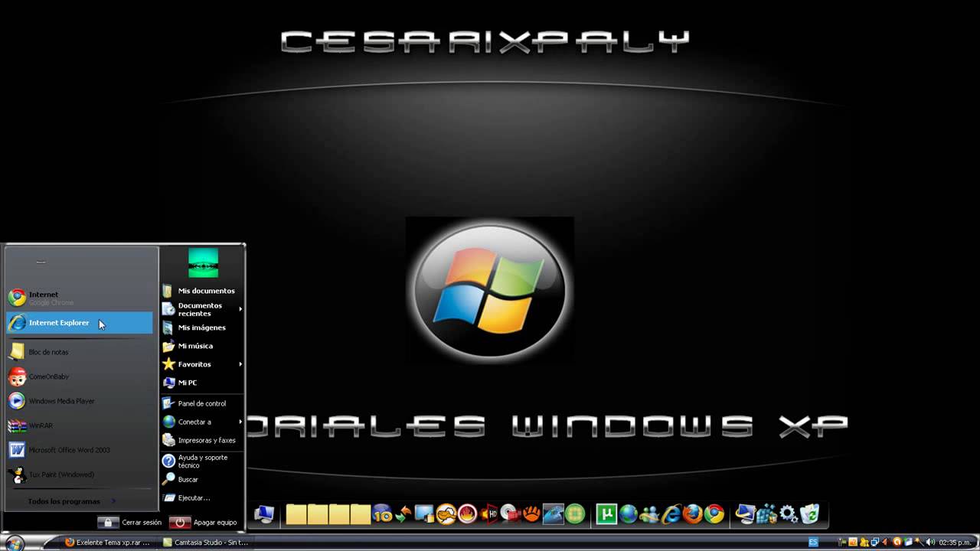Click the orange-green sync arrows dock icon
980x551 pixels.
coord(403,514)
